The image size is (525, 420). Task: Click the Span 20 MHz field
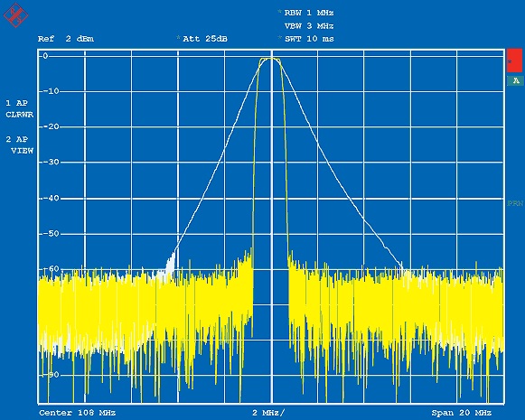click(x=462, y=413)
